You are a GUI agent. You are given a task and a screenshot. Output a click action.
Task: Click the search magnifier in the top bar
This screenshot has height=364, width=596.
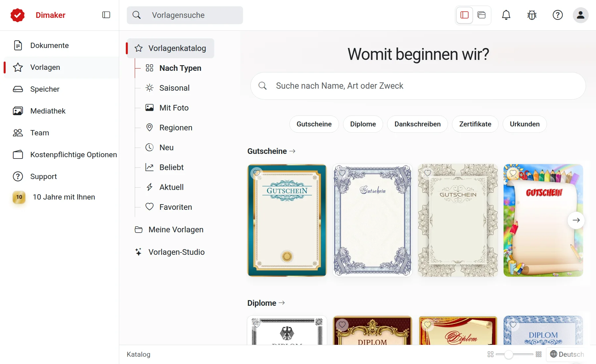(x=136, y=15)
